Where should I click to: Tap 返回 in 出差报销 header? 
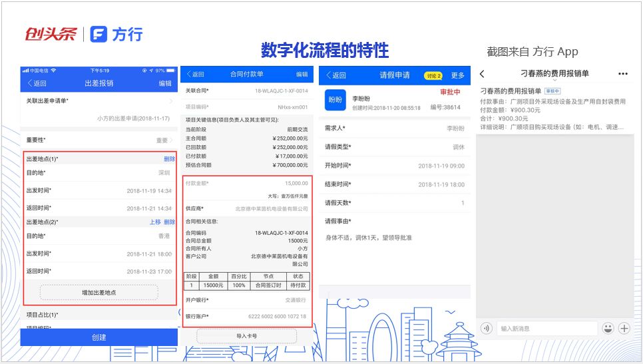[37, 83]
